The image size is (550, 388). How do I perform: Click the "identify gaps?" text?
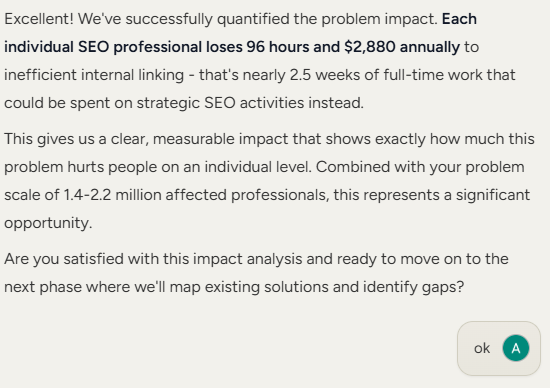pos(413,287)
